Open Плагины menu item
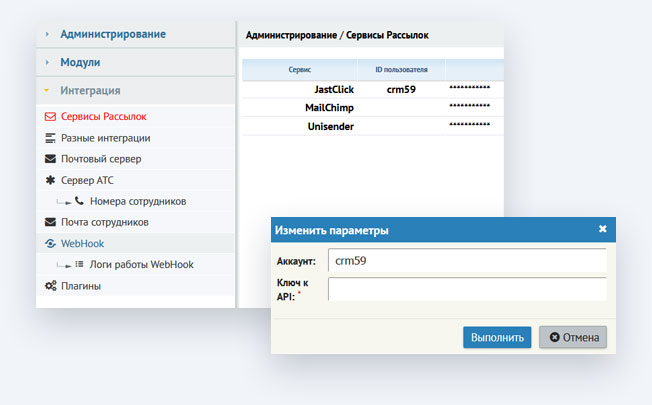 [x=81, y=286]
